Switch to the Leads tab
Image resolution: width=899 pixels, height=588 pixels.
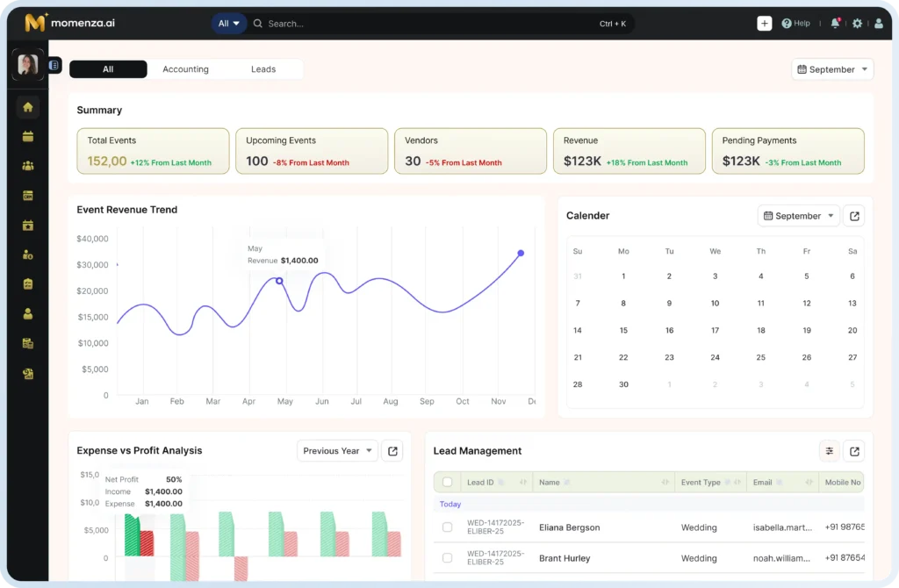[263, 69]
